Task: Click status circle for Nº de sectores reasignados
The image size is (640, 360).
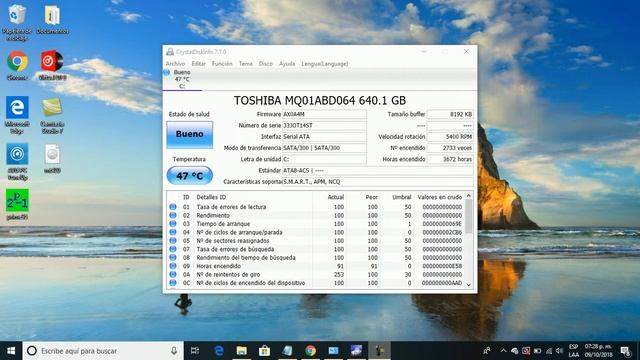Action: 173,241
